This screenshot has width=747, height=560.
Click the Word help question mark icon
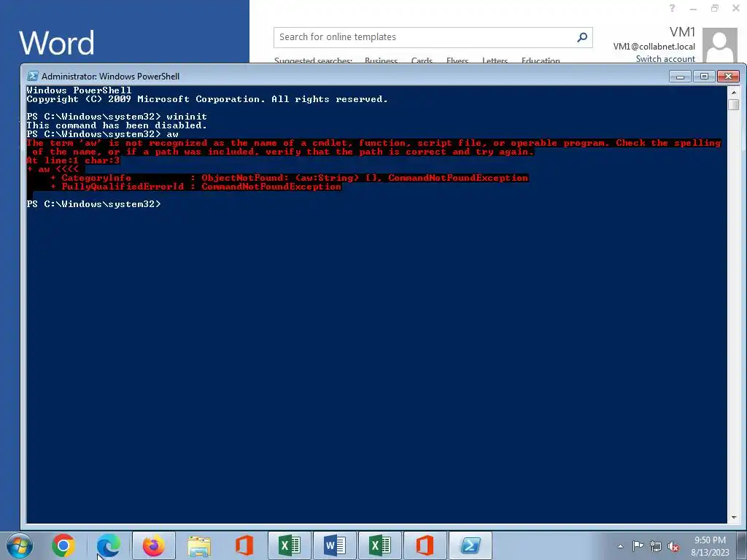coord(672,8)
